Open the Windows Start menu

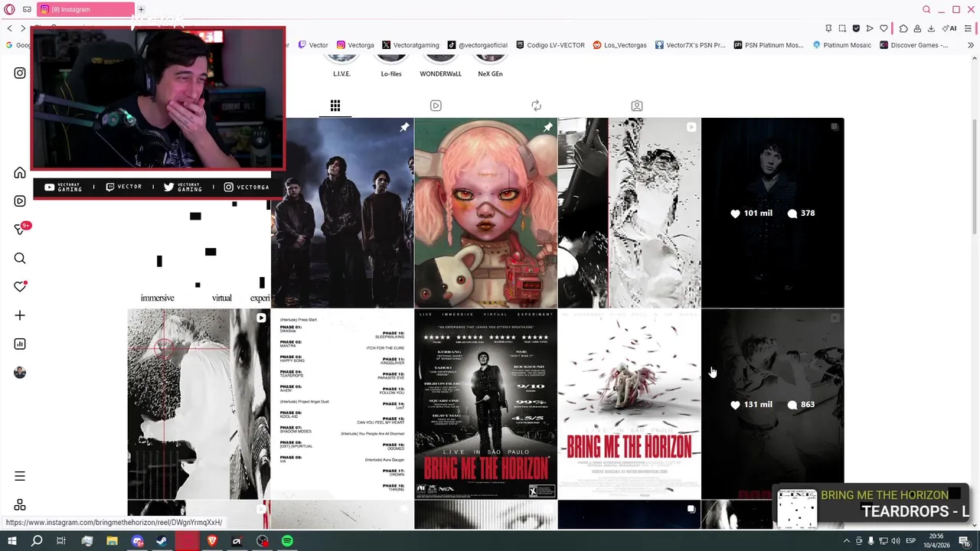coord(11,541)
